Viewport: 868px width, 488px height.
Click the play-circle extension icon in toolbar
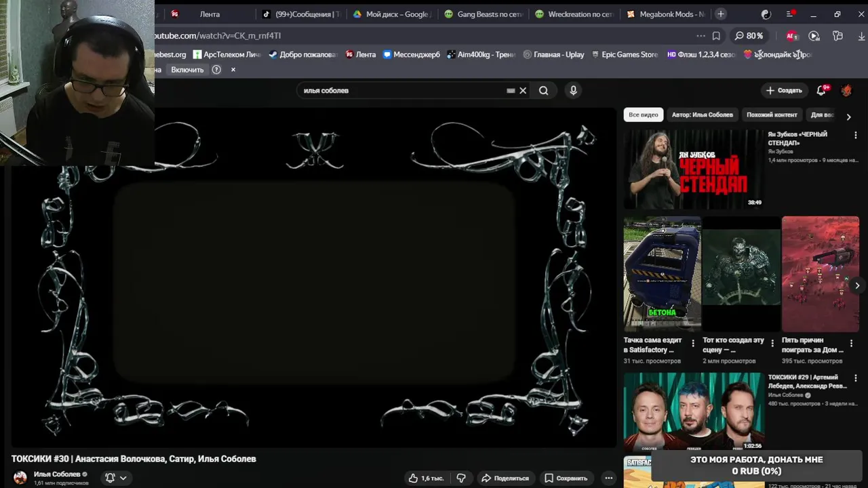pyautogui.click(x=814, y=36)
